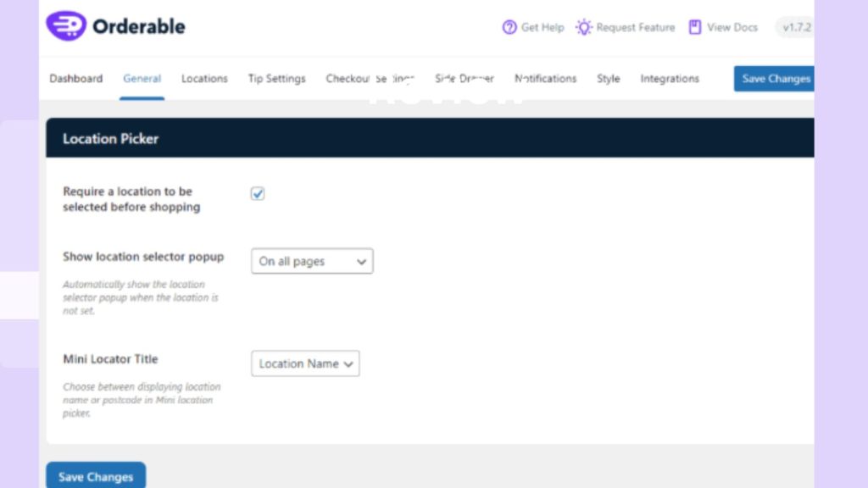Click the bottom Save Changes button
The image size is (868, 488).
[96, 475]
